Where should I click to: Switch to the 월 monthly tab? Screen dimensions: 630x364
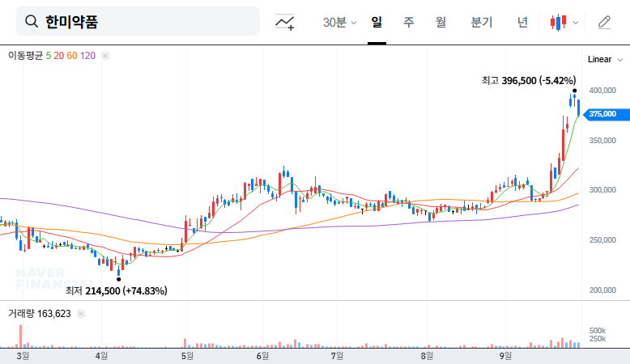(441, 22)
